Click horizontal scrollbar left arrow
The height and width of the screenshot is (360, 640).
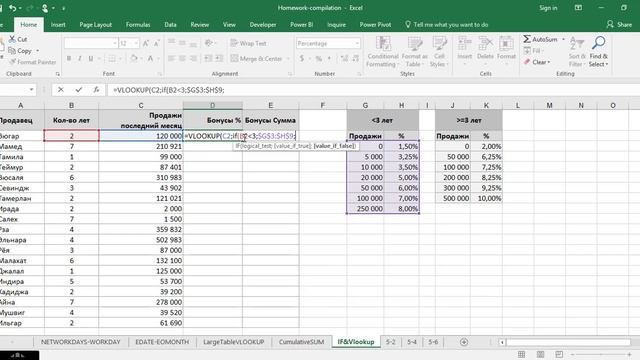coord(502,342)
